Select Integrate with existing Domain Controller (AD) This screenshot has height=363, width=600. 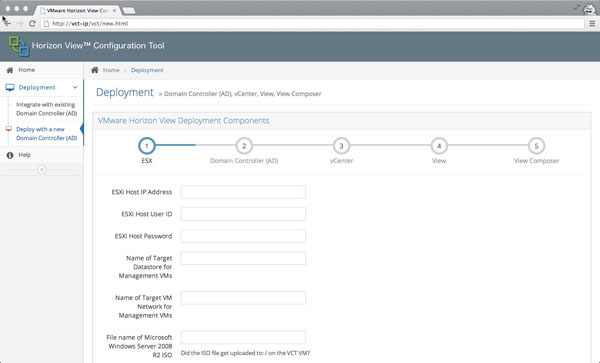tap(46, 109)
